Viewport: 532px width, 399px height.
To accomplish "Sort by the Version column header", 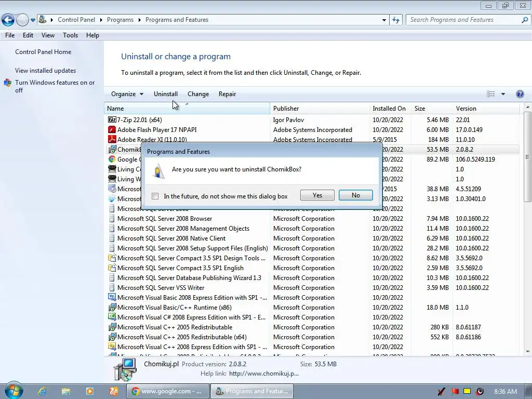I will coord(486,109).
